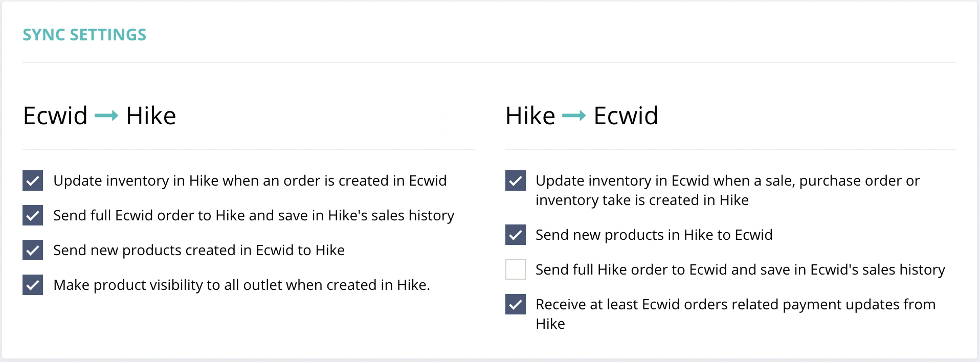The height and width of the screenshot is (362, 980).
Task: Click 'Send new products created in Ecwid to Hike' text
Action: (199, 250)
